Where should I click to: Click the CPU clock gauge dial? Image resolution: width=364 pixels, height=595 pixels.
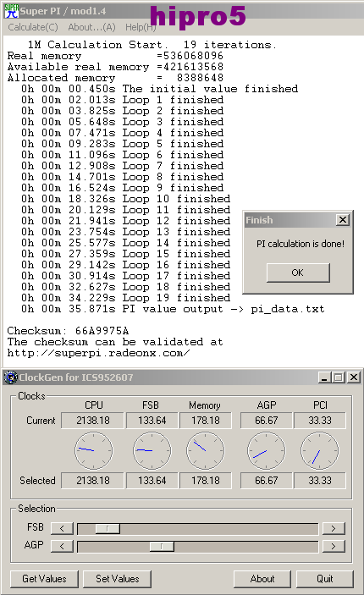pyautogui.click(x=94, y=450)
